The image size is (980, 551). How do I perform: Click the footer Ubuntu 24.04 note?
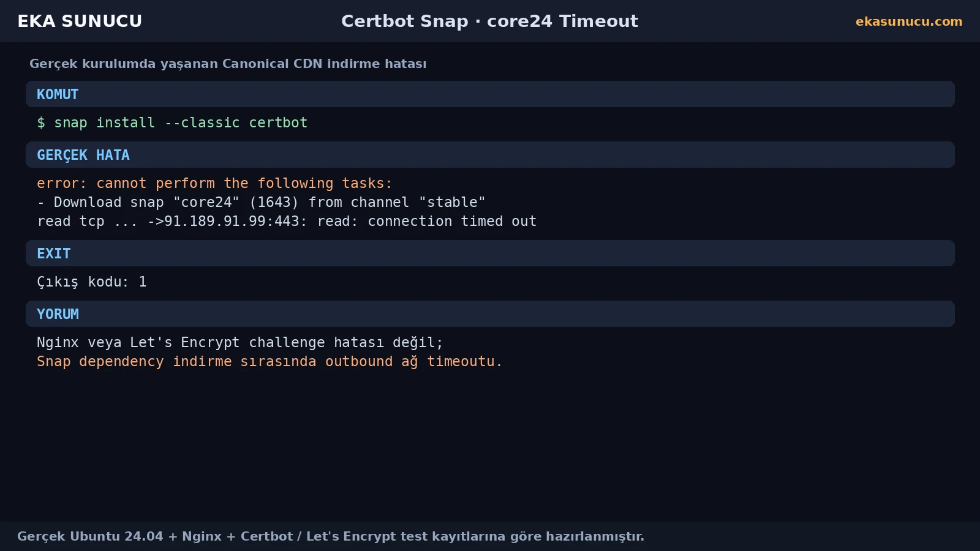pyautogui.click(x=331, y=536)
